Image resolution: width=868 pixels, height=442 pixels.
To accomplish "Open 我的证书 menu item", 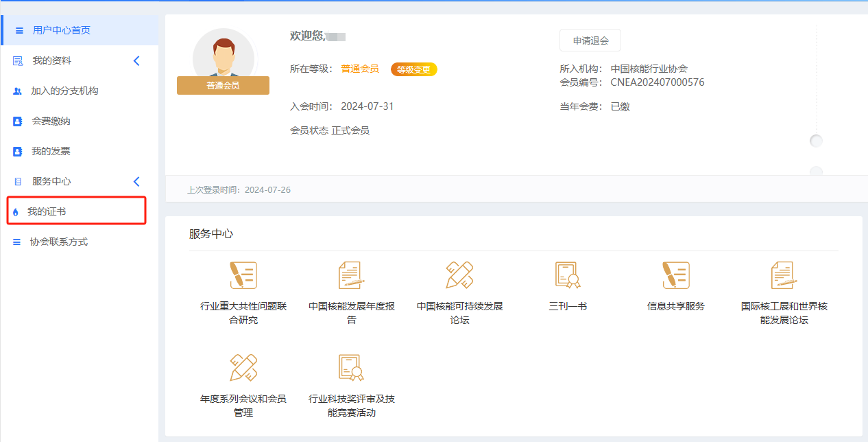I will pos(47,212).
